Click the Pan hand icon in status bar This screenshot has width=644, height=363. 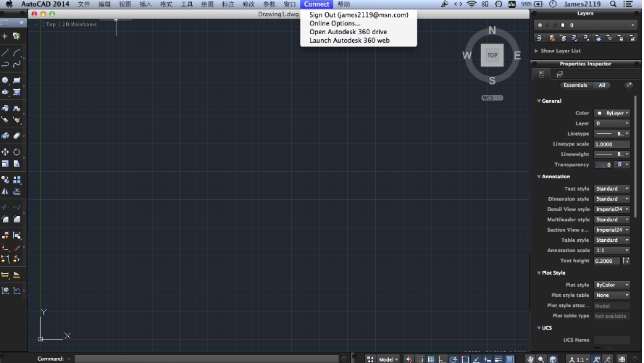(x=530, y=359)
